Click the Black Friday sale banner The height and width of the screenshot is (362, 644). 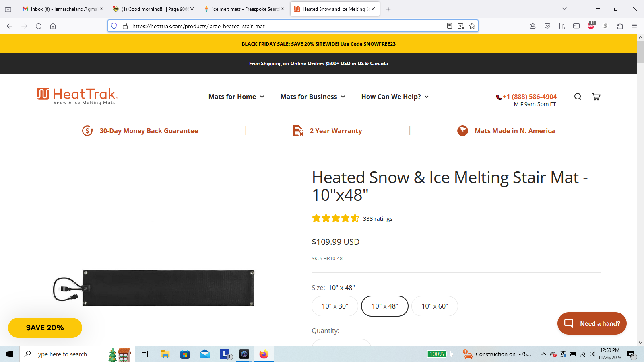[318, 44]
